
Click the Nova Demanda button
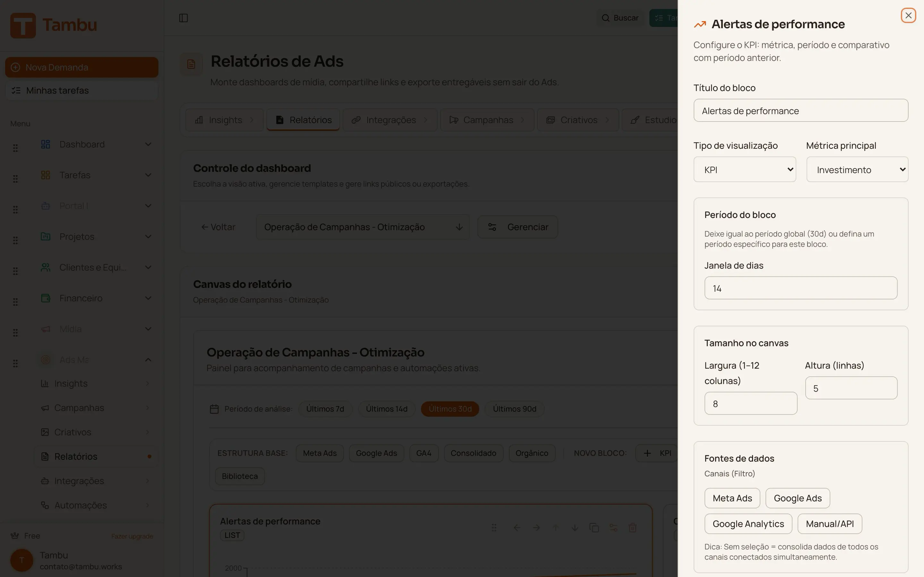pyautogui.click(x=81, y=67)
